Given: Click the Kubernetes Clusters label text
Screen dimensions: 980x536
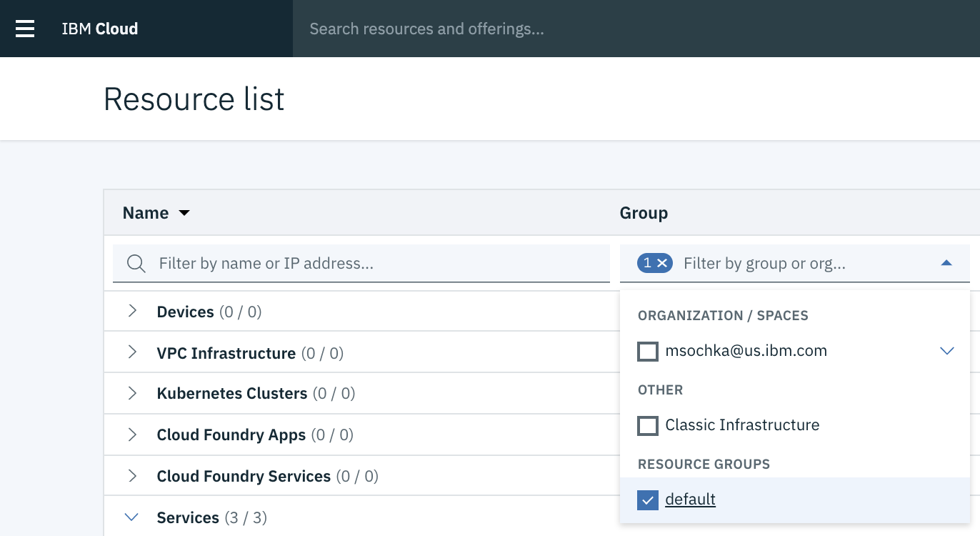Looking at the screenshot, I should [232, 394].
